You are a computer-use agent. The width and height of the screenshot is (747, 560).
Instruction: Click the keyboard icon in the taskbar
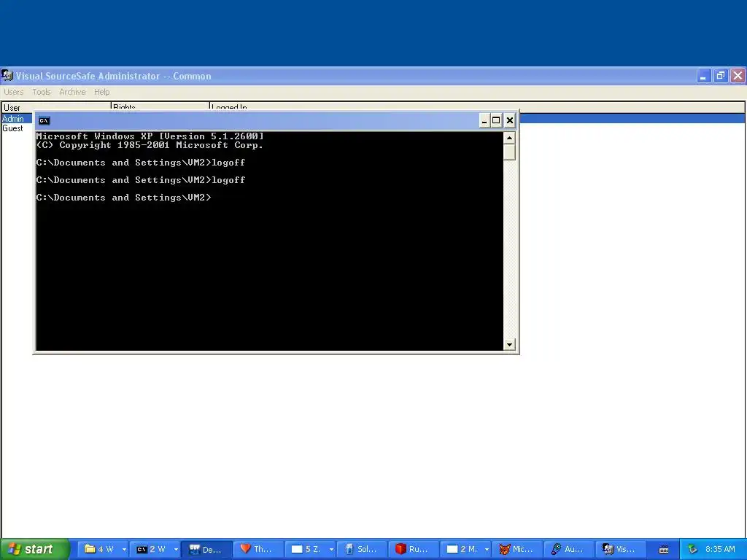664,550
